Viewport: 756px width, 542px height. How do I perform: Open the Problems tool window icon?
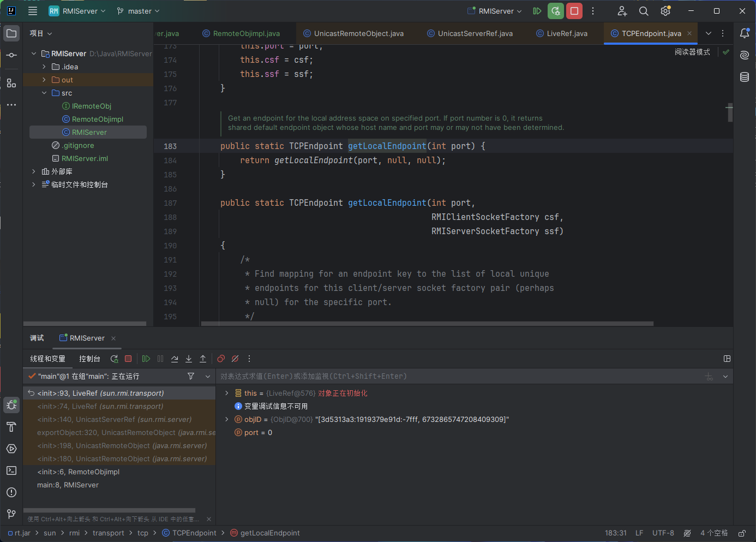tap(11, 492)
